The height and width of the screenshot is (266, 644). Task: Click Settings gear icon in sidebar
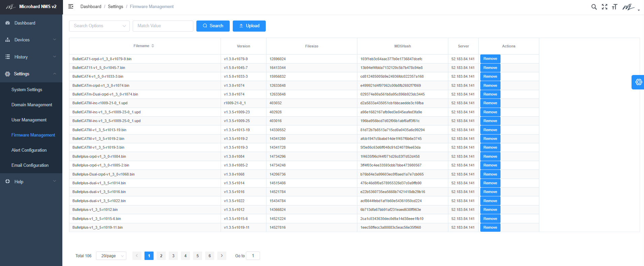coord(8,74)
